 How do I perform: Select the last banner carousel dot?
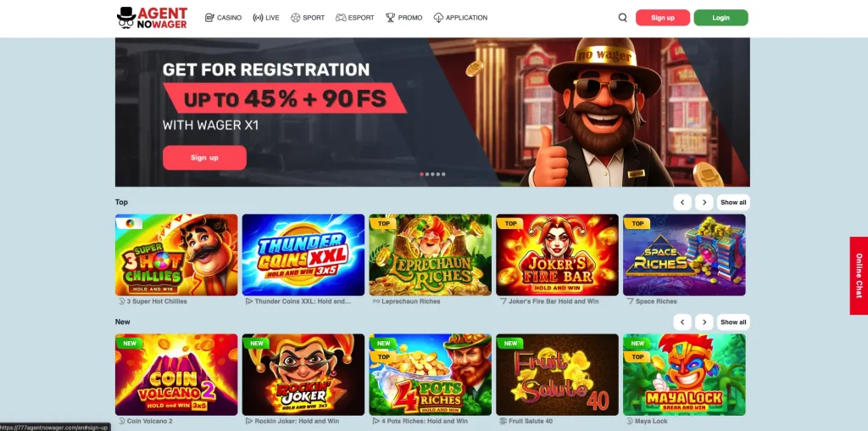[443, 174]
